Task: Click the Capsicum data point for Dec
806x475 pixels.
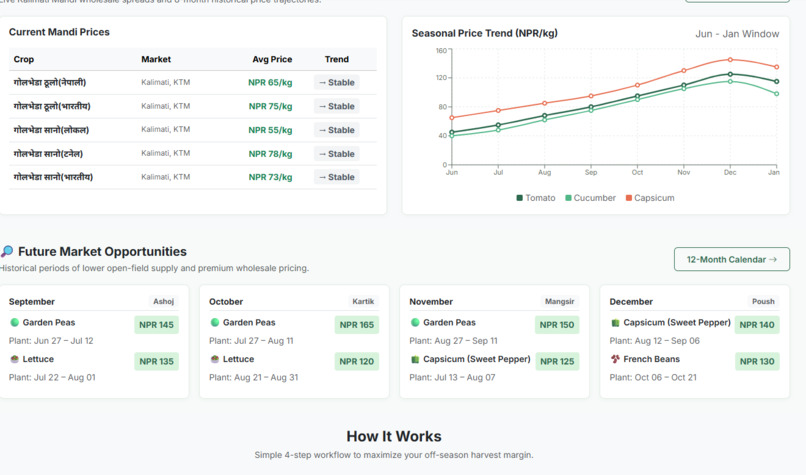Action: click(730, 60)
